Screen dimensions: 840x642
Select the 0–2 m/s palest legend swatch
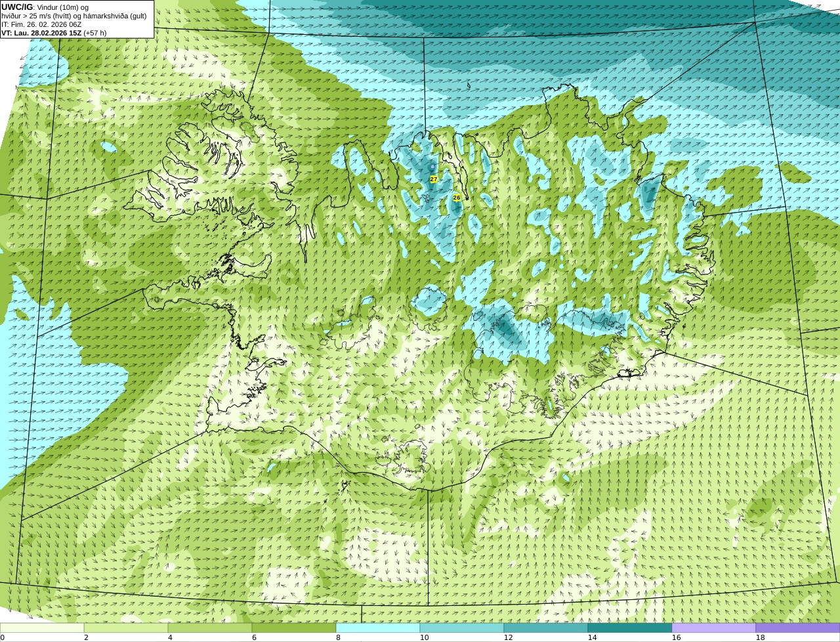point(42,628)
